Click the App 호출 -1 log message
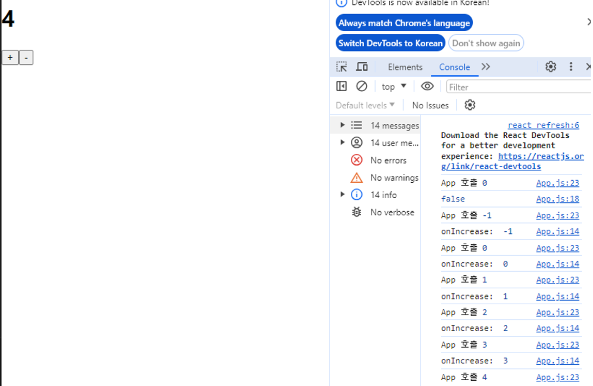 [466, 215]
